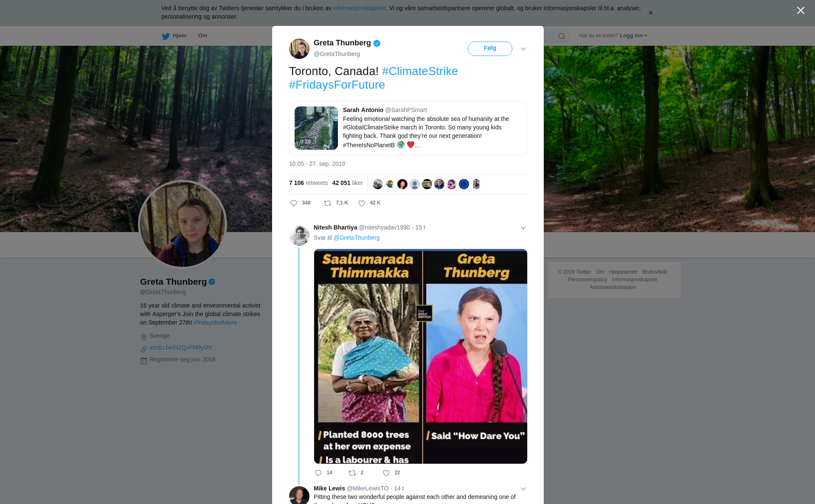Image resolution: width=815 pixels, height=504 pixels.
Task: Open the #ClimateStrike hashtag link
Action: tap(420, 71)
